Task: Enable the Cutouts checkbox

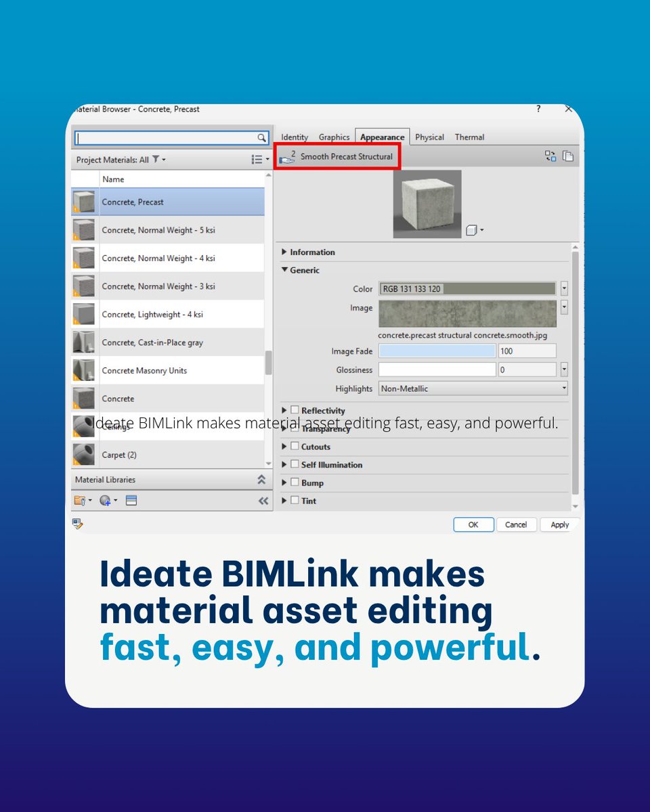Action: (x=295, y=447)
